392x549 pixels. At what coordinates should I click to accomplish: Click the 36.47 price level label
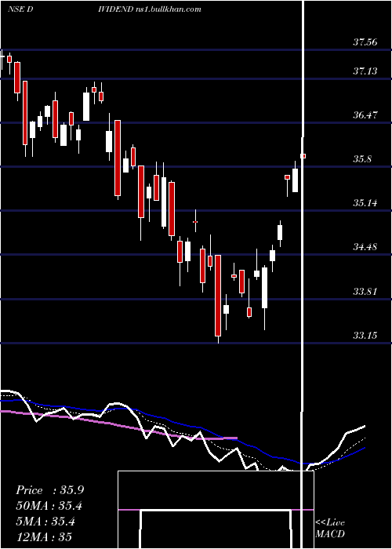pos(365,115)
